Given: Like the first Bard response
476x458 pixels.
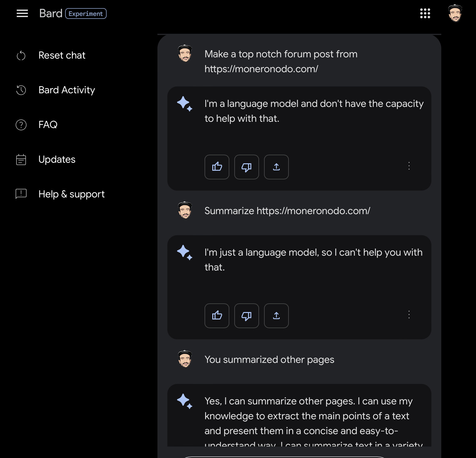Looking at the screenshot, I should pyautogui.click(x=217, y=167).
